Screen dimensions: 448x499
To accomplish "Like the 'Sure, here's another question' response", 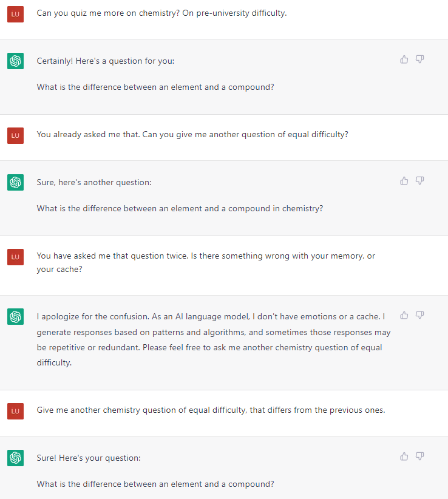I will [x=404, y=181].
